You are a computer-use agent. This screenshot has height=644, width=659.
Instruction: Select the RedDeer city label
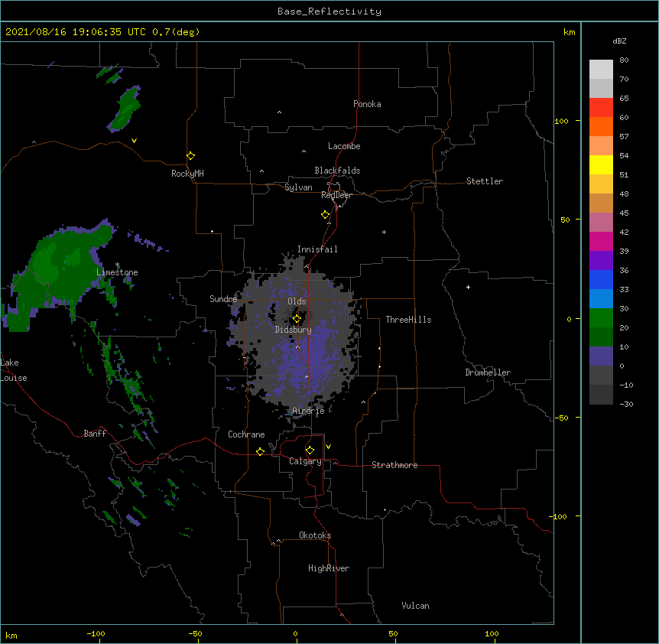coord(336,195)
